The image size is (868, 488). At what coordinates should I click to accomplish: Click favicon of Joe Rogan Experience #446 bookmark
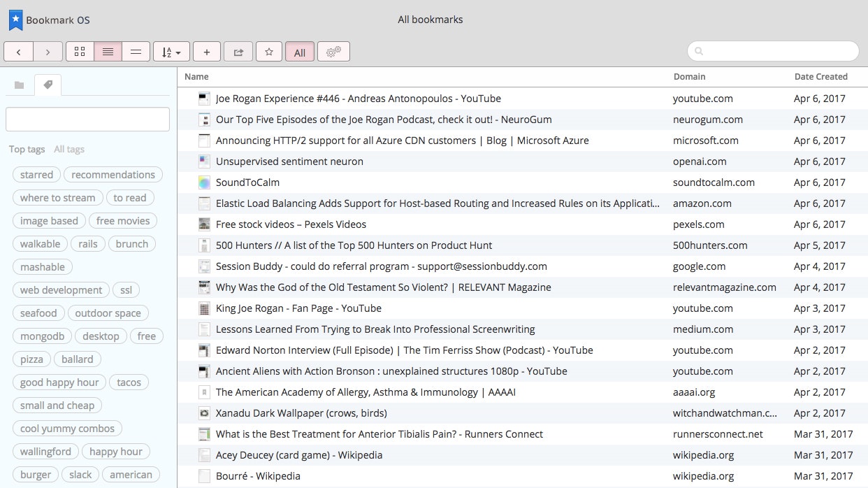(x=204, y=99)
